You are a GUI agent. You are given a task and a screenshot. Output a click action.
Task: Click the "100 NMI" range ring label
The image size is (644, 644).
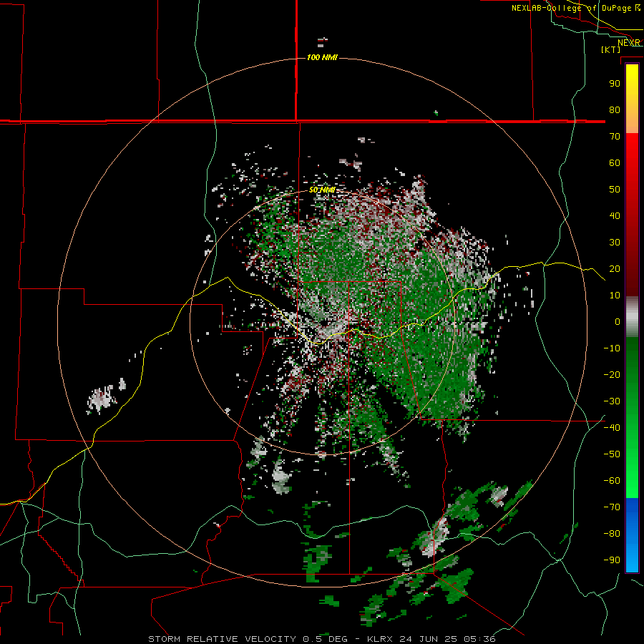tap(322, 57)
